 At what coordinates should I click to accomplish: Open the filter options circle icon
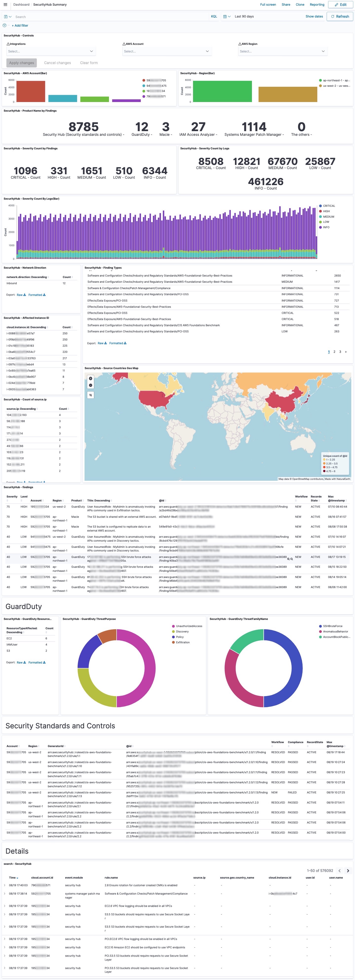pyautogui.click(x=5, y=25)
